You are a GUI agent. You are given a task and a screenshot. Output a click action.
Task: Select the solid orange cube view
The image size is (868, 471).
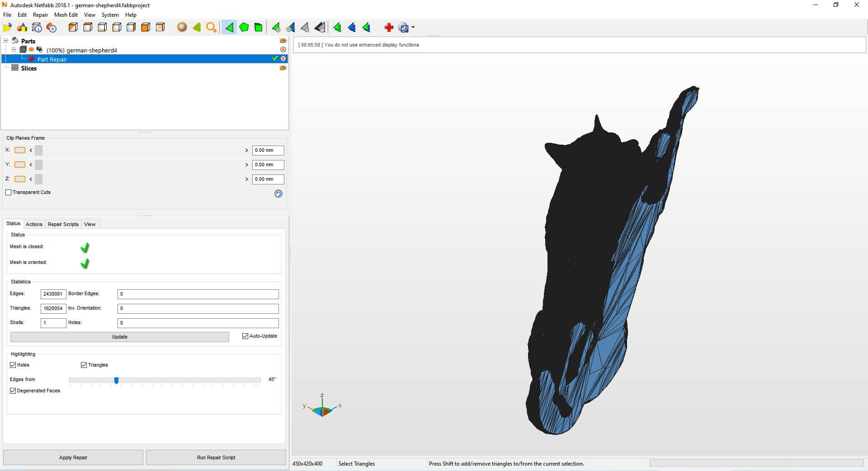[x=146, y=28]
